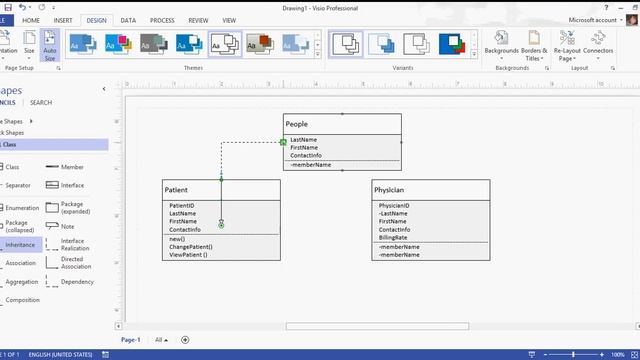Click the 100% zoom level

pyautogui.click(x=618, y=355)
